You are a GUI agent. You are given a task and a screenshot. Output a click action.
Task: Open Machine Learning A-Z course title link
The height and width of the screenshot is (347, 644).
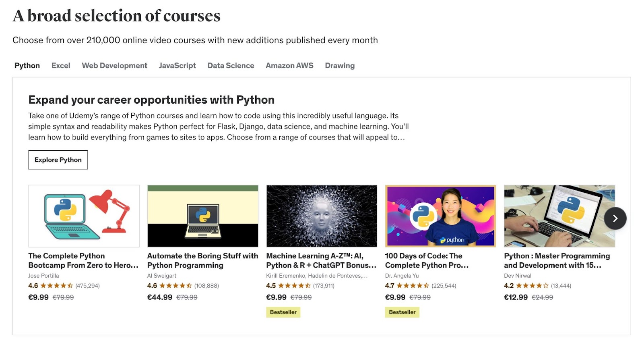point(321,260)
